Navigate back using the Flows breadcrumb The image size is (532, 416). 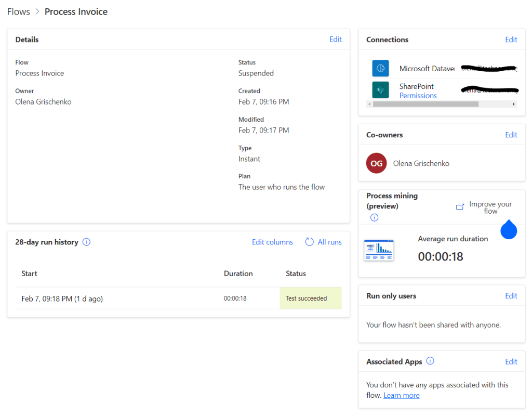18,11
